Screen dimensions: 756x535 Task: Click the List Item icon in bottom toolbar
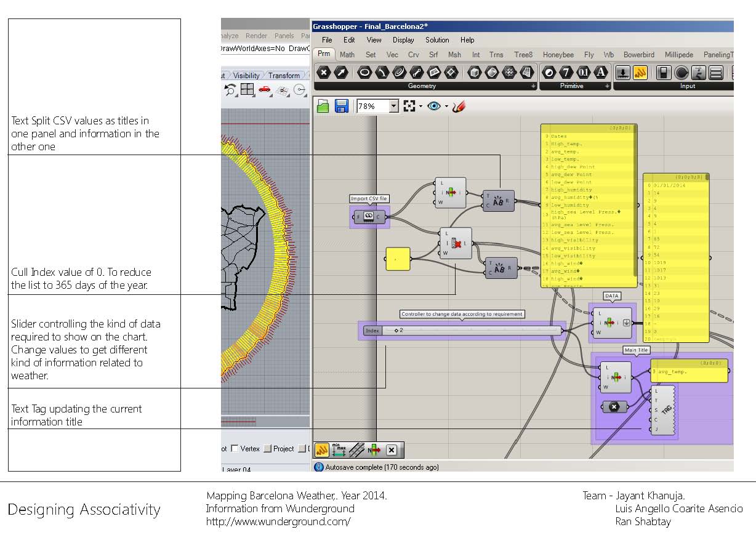374,450
